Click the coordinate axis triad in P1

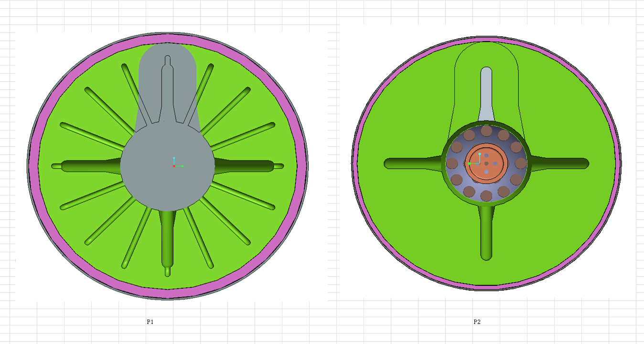tap(175, 163)
